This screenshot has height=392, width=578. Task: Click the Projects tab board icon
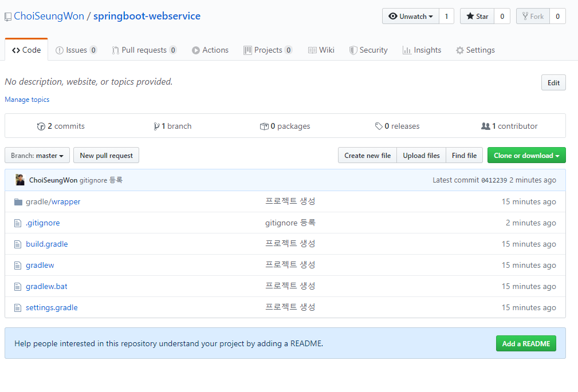click(247, 50)
